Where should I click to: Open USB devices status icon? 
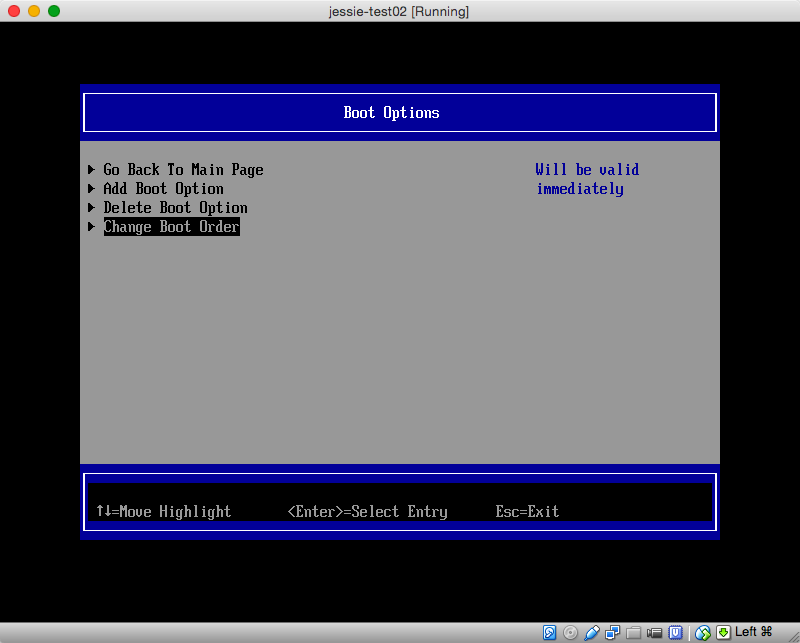591,633
